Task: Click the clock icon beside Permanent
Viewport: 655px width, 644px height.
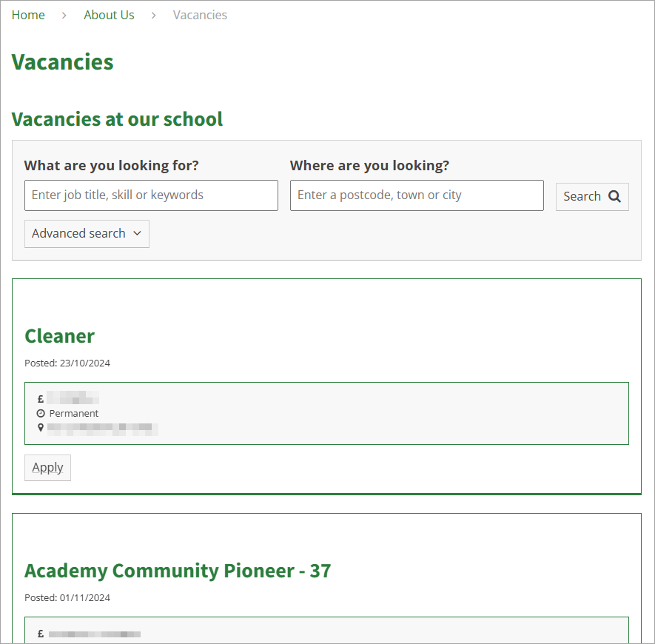Action: point(41,413)
